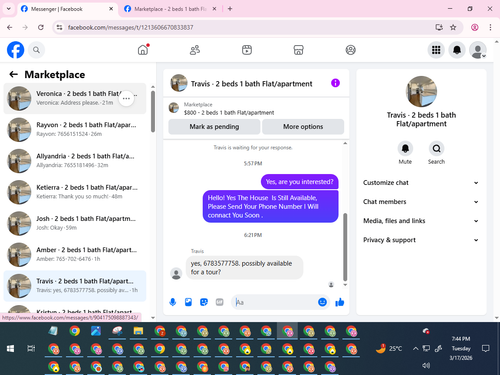Open Allyandria conversation

click(x=75, y=161)
